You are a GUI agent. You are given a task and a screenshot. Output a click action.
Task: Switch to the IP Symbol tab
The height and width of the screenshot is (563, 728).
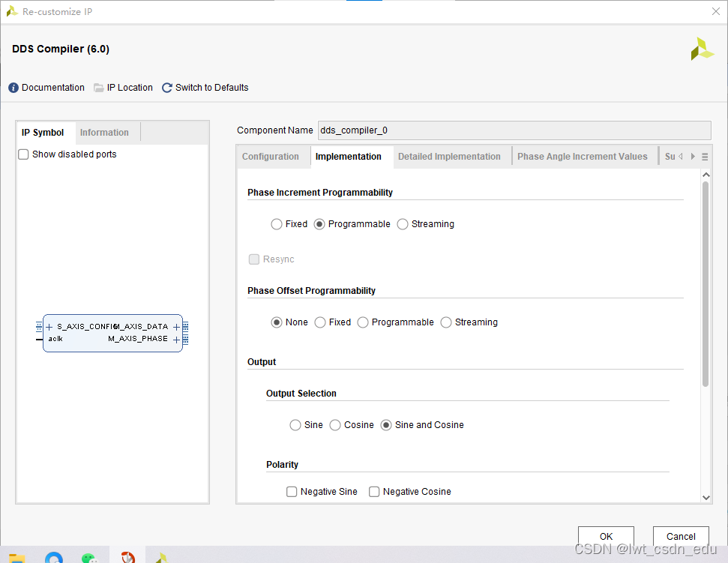point(43,133)
